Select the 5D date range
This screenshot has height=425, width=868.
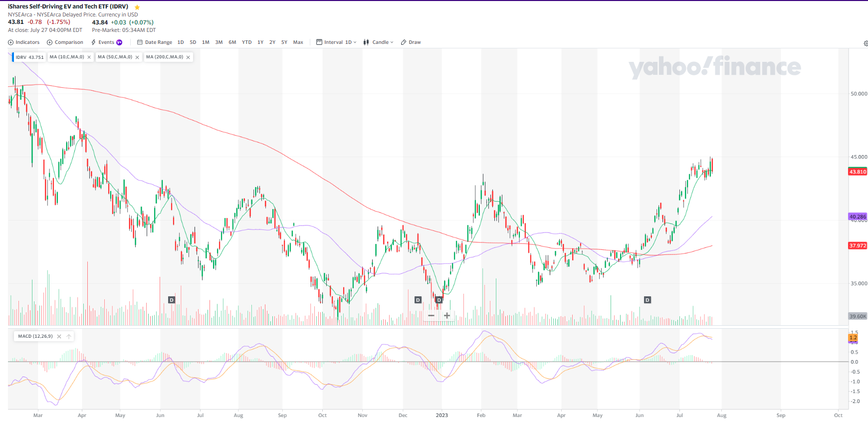click(x=193, y=42)
